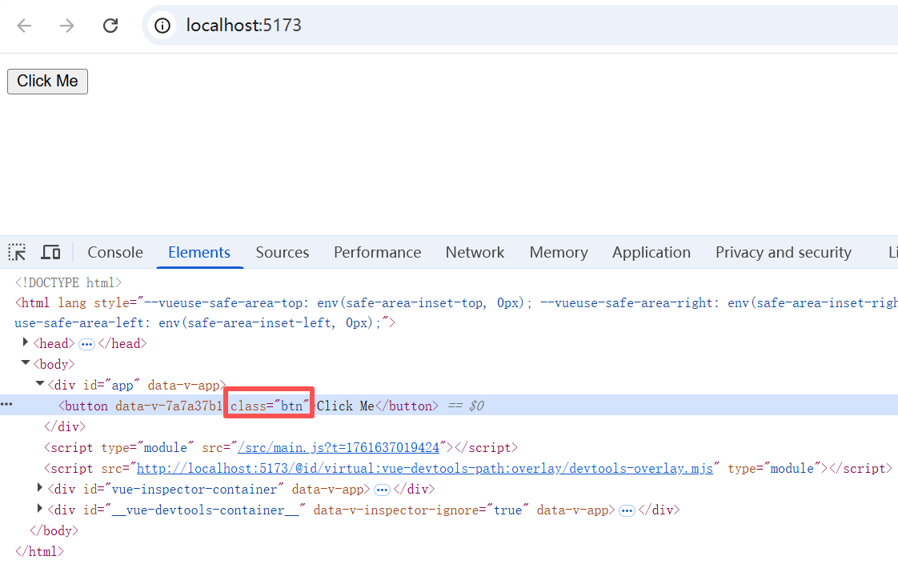The image size is (898, 588).
Task: Click the Click Me button on page
Action: (47, 82)
